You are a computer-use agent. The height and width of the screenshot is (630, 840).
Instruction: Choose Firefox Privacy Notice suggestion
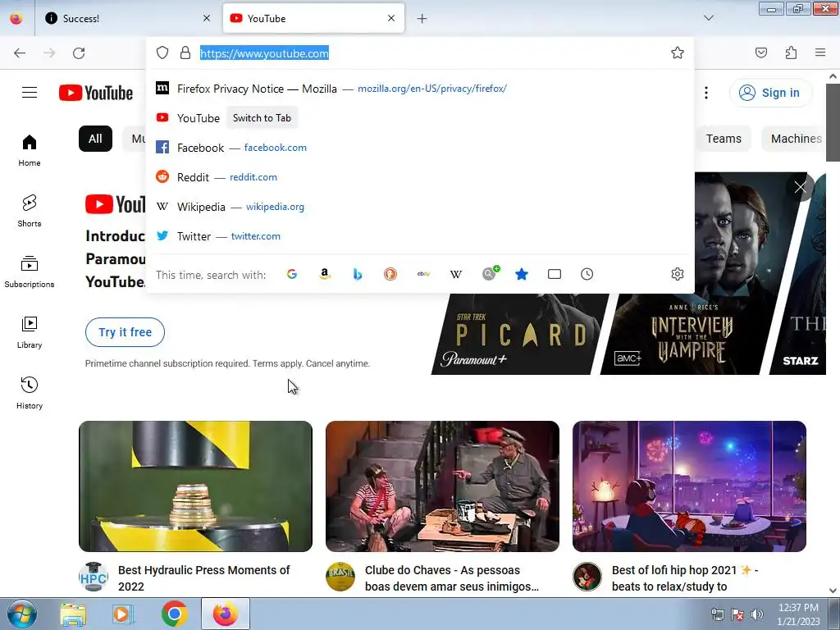pyautogui.click(x=420, y=89)
